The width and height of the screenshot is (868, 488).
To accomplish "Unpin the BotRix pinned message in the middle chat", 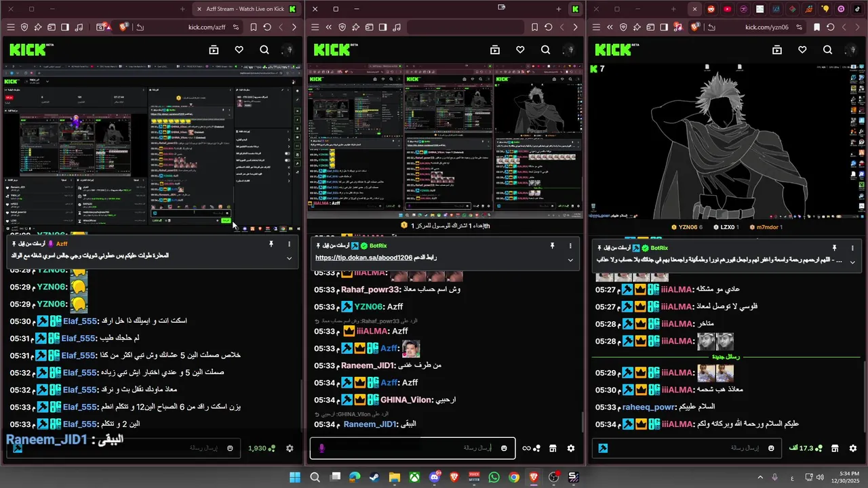I will click(x=552, y=246).
